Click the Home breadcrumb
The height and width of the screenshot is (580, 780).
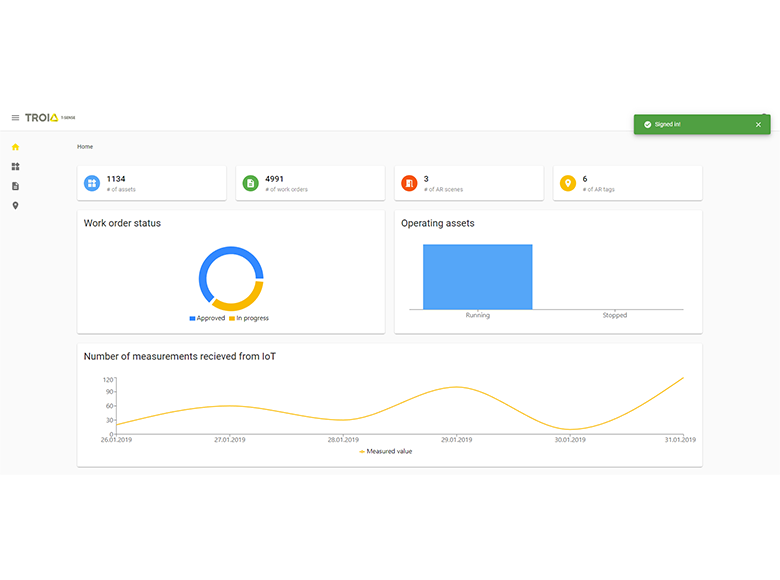point(85,147)
